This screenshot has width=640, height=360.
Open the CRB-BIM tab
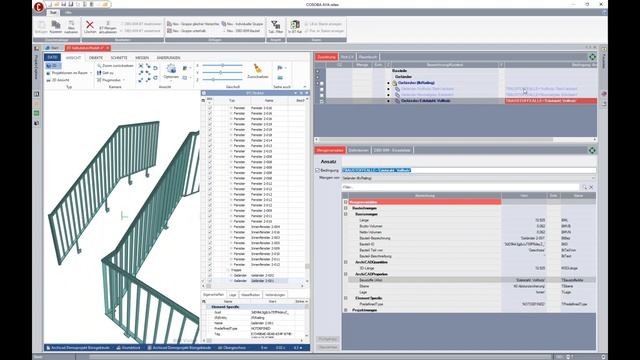coord(392,150)
